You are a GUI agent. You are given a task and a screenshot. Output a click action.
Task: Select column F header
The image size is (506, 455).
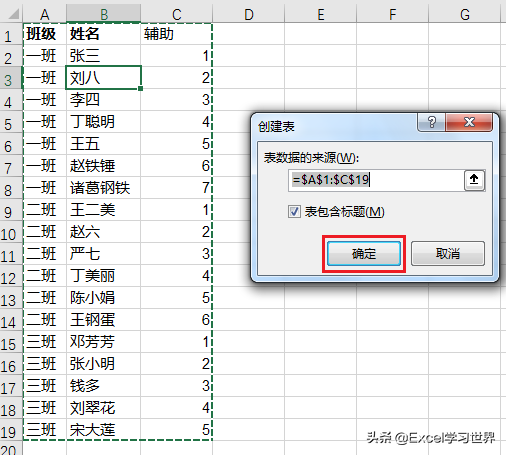click(393, 14)
